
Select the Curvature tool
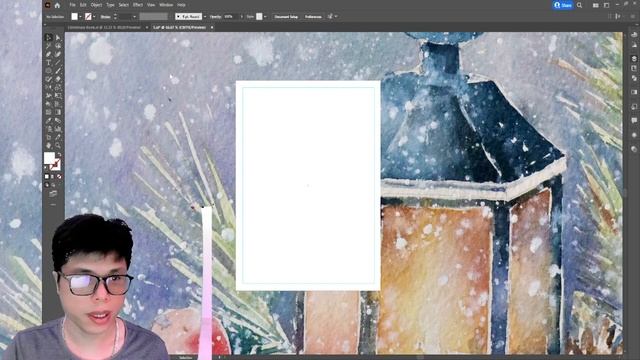(x=58, y=53)
